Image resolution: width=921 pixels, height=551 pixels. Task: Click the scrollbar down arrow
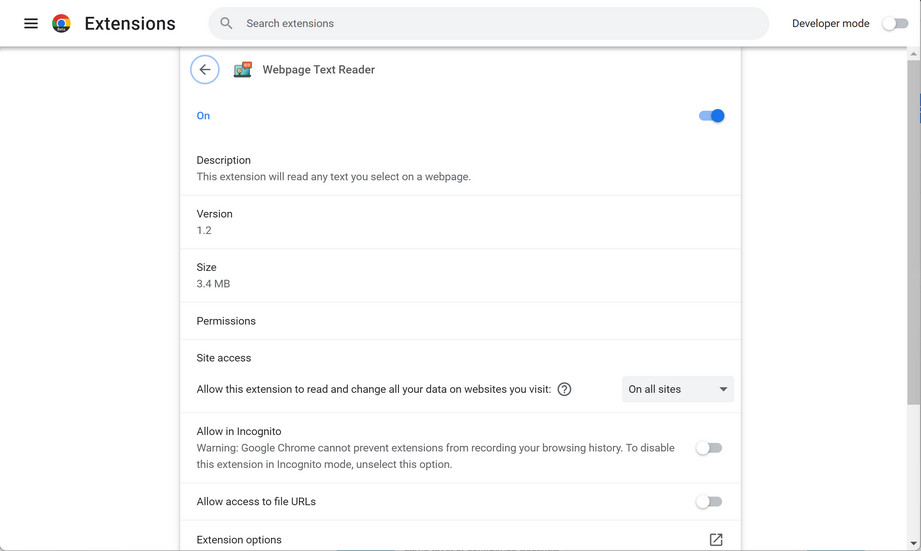(914, 544)
